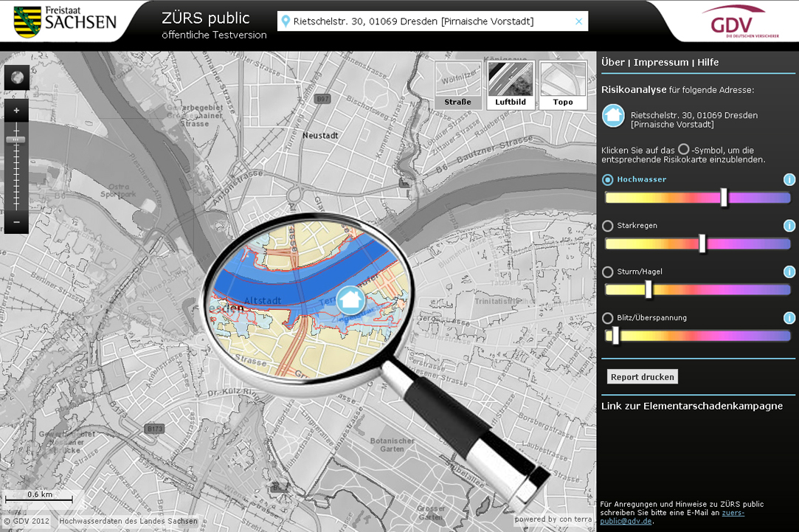Image resolution: width=799 pixels, height=532 pixels.
Task: Click the powered by con terra text
Action: point(553,519)
